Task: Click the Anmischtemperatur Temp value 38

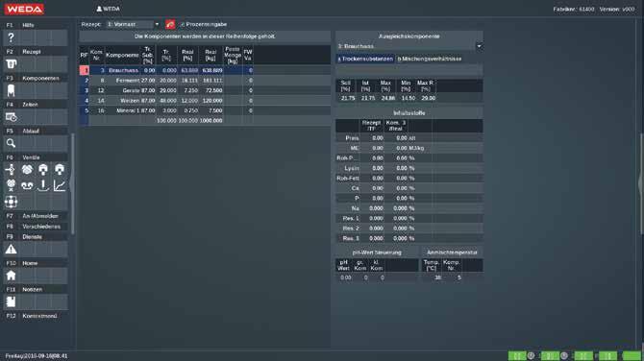Action: coord(437,277)
